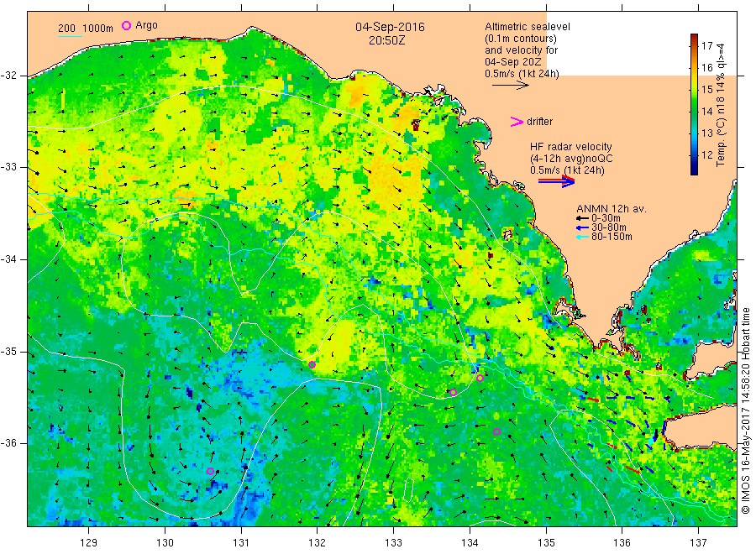Click the '(0.1m contours)' legend line

(x=521, y=39)
